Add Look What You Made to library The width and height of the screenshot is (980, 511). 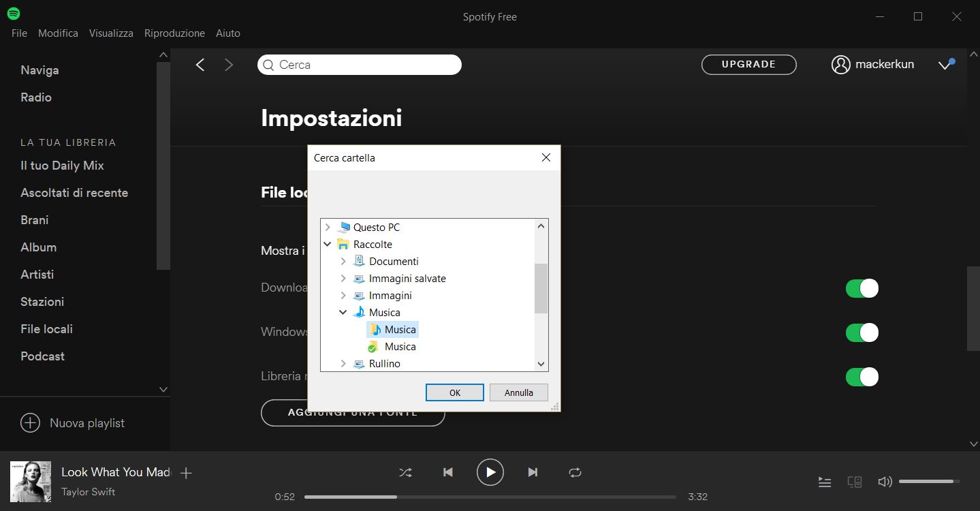coord(186,473)
